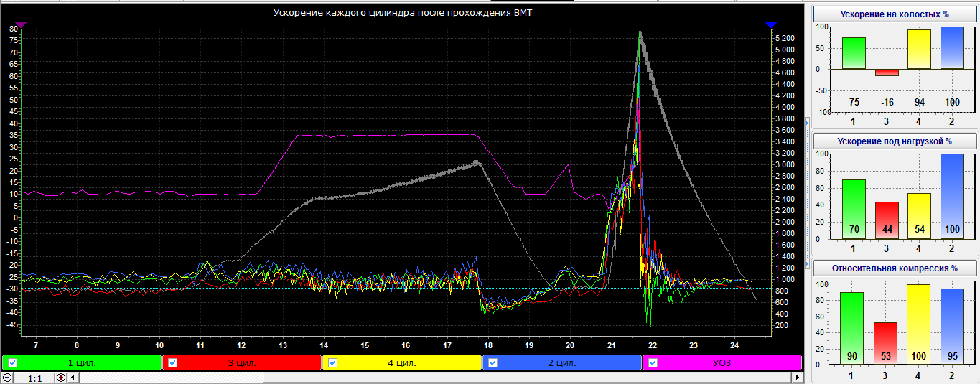Image resolution: width=980 pixels, height=384 pixels.
Task: Reset zoom with the 1:1 button
Action: (34, 378)
